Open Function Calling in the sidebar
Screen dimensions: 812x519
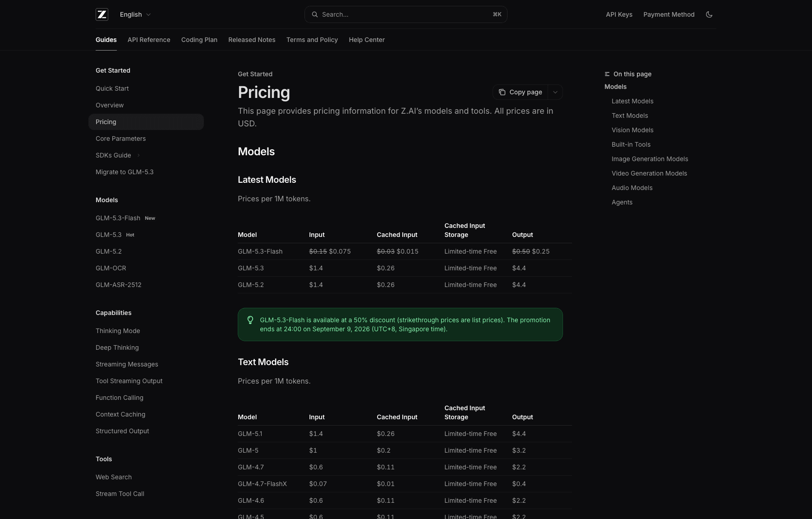coord(146,398)
